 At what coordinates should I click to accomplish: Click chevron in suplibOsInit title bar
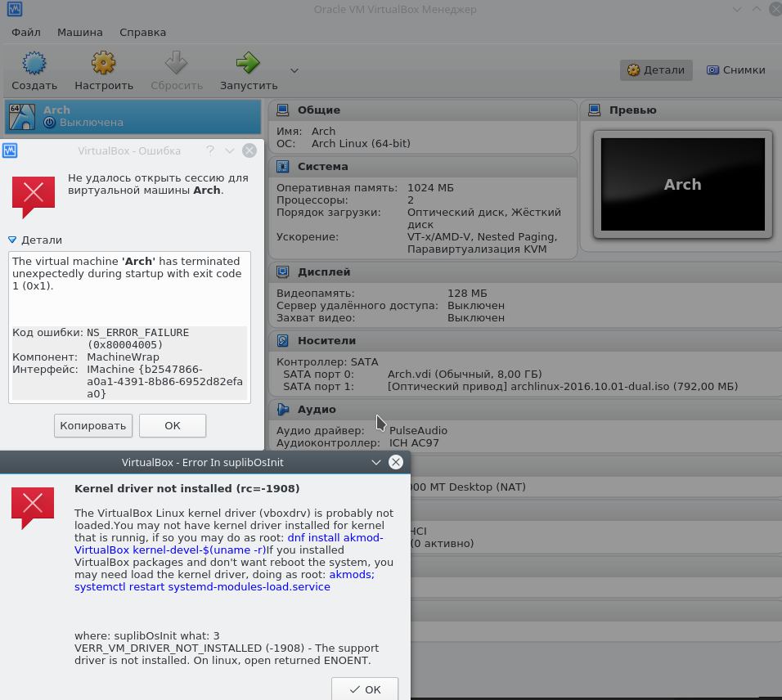(x=376, y=462)
